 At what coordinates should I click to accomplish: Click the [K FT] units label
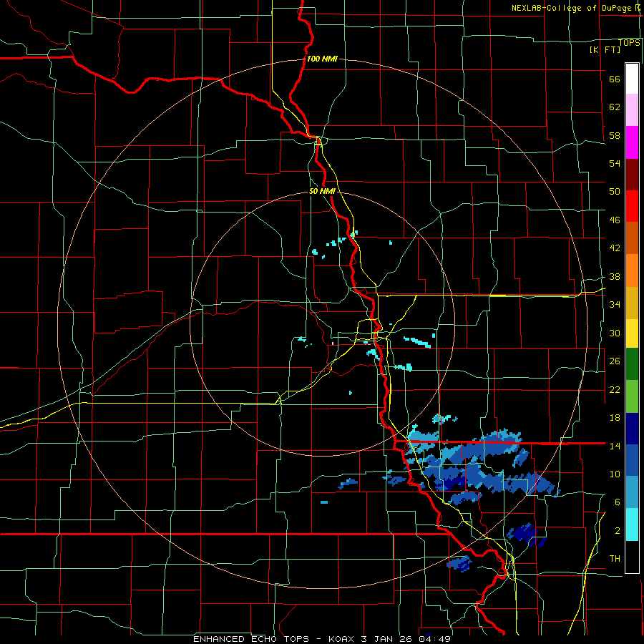(605, 49)
